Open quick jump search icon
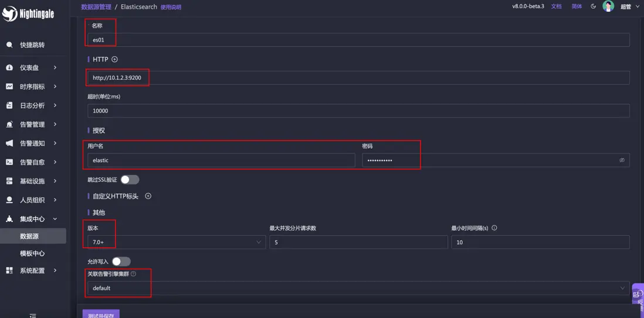The height and width of the screenshot is (318, 644). click(9, 45)
